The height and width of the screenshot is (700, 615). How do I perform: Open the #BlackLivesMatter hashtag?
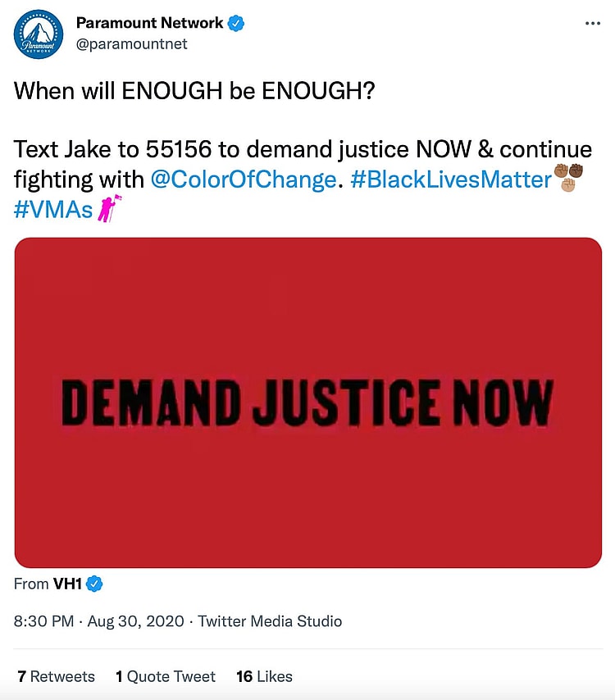click(450, 180)
